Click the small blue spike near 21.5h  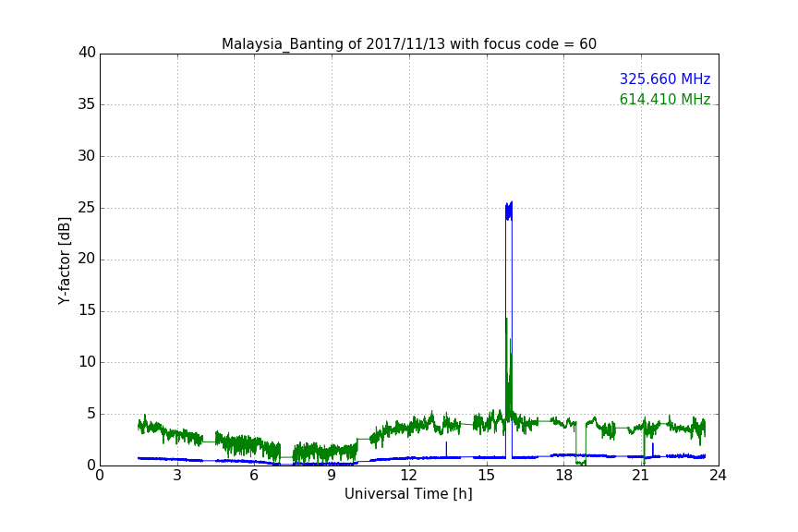(x=653, y=449)
